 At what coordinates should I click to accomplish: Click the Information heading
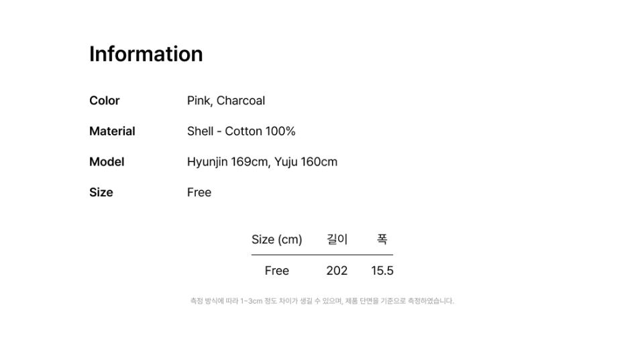(146, 54)
